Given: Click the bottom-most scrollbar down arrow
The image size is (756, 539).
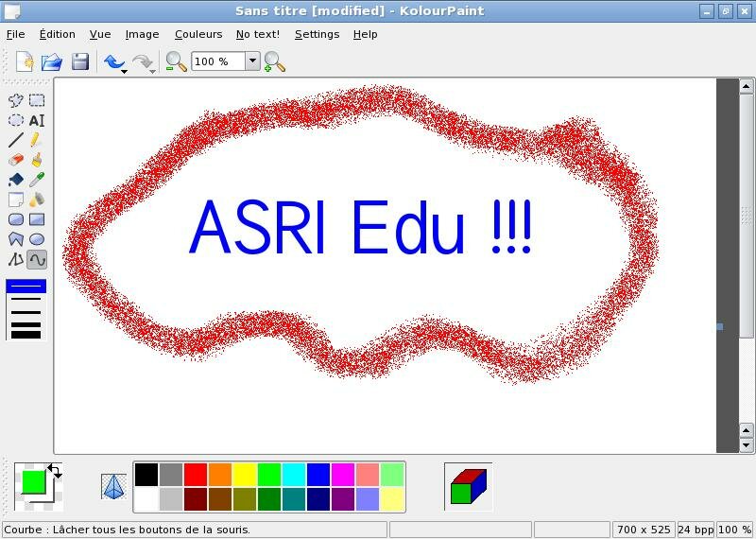Looking at the screenshot, I should (x=746, y=444).
